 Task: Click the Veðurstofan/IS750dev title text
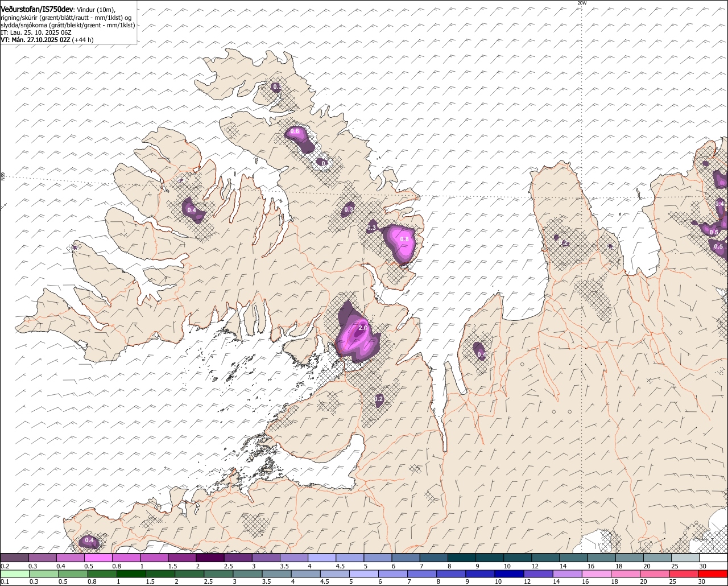37,9
